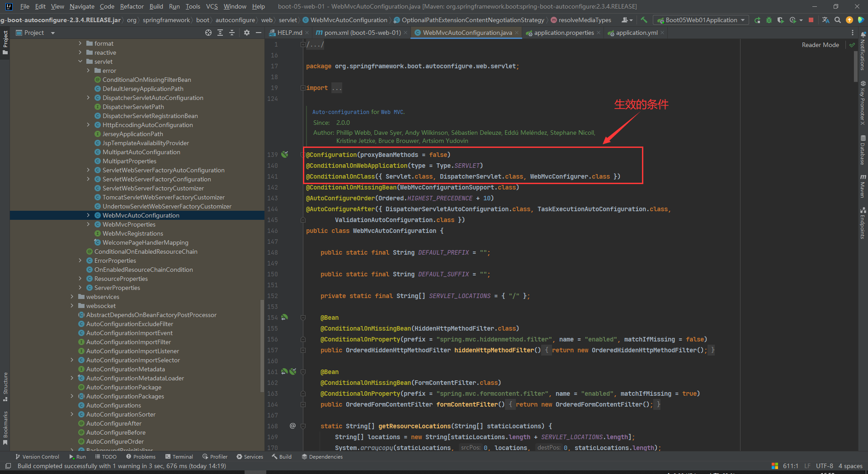Viewport: 868px width, 474px height.
Task: Click the Build project hammer icon
Action: 644,20
